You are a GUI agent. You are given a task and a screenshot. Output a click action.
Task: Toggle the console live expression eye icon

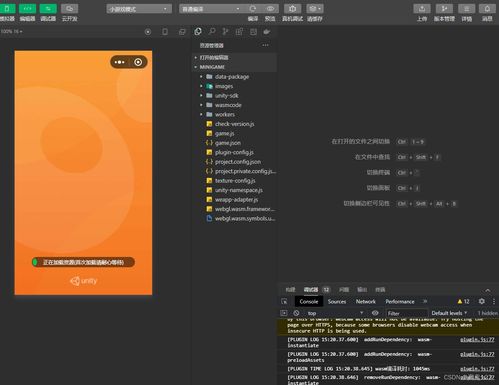coord(375,313)
